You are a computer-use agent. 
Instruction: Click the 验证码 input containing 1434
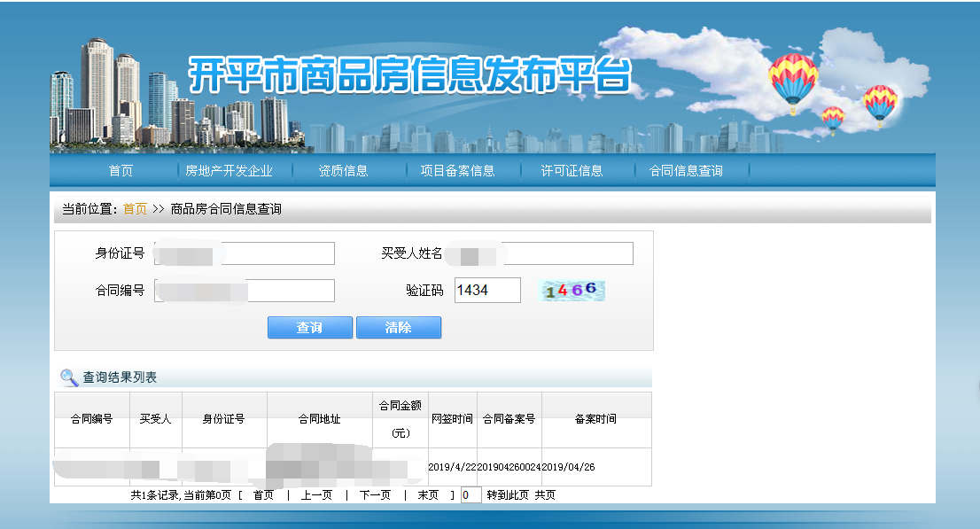point(487,291)
